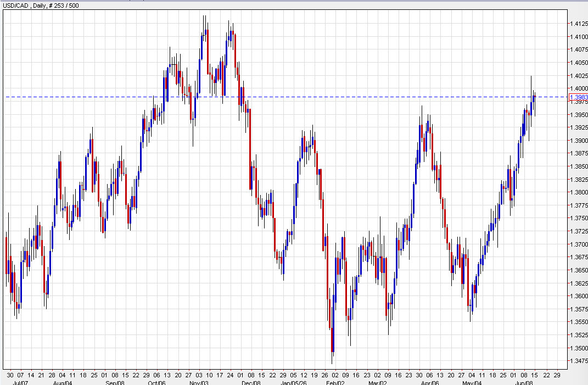Viewport: 588px width, 385px height.
Task: Click the 1.4100 price axis label
Action: click(x=579, y=37)
